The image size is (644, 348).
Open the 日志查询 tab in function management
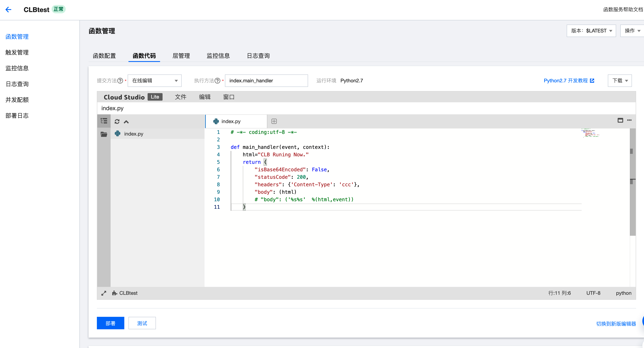click(x=258, y=56)
